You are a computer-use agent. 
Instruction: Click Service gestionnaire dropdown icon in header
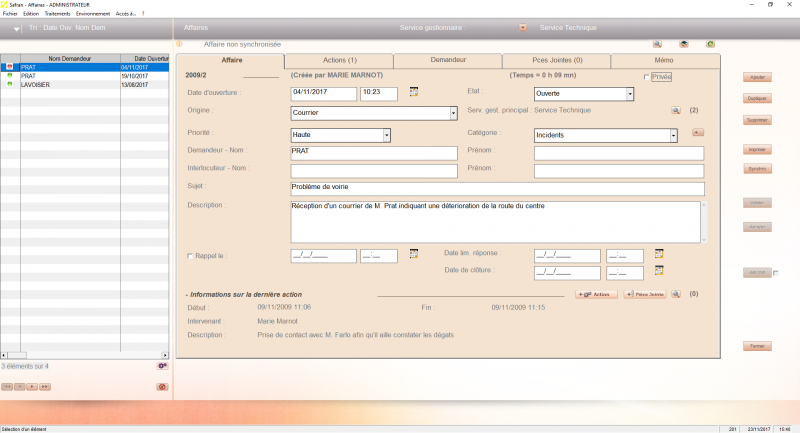[x=523, y=28]
